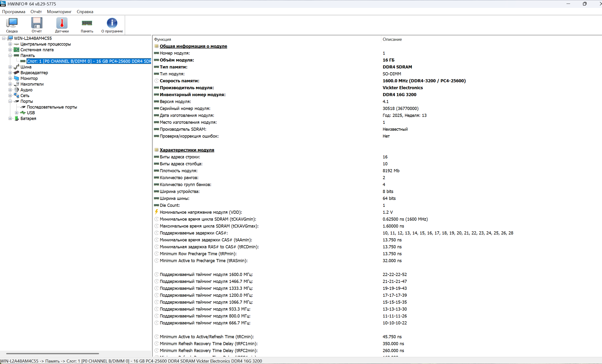Click the Описание column header
The height and width of the screenshot is (364, 602).
click(392, 39)
